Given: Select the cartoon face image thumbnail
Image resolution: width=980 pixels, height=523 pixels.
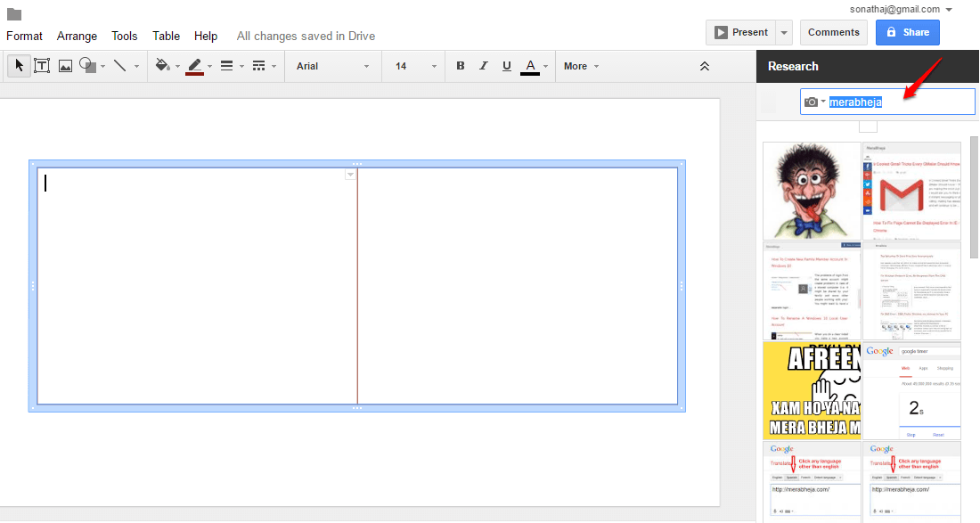Looking at the screenshot, I should point(812,191).
